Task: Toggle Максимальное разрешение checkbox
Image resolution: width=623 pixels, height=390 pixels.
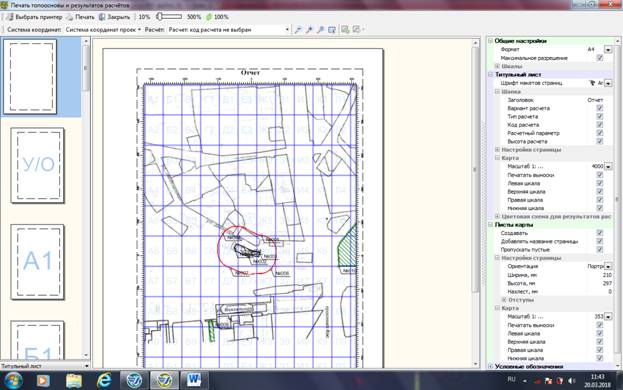Action: [x=600, y=58]
